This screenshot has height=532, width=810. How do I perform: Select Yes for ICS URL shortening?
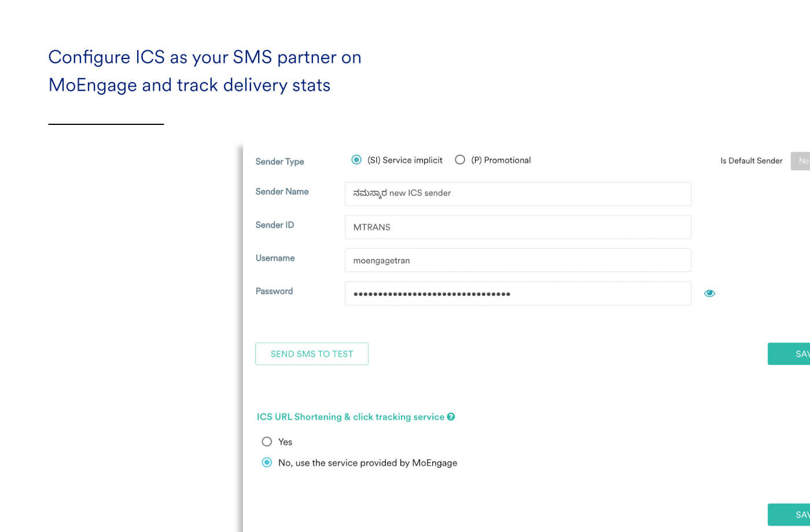(x=267, y=442)
